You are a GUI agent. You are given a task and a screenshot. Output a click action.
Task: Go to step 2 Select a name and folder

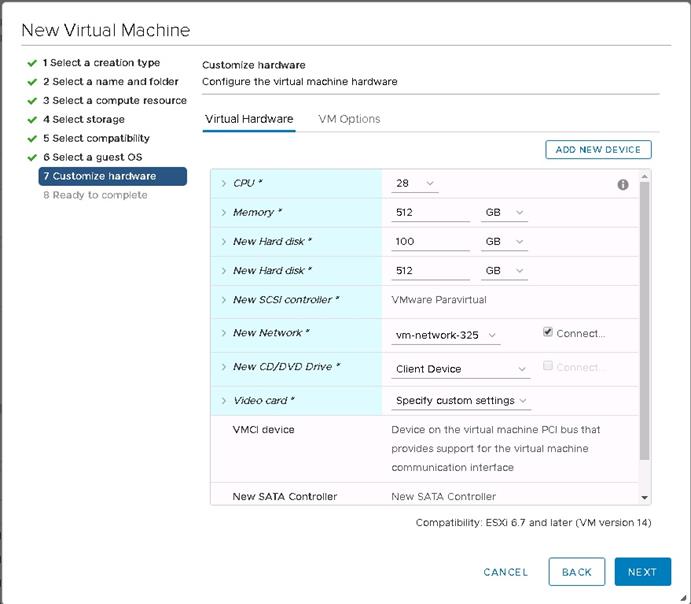(x=111, y=82)
